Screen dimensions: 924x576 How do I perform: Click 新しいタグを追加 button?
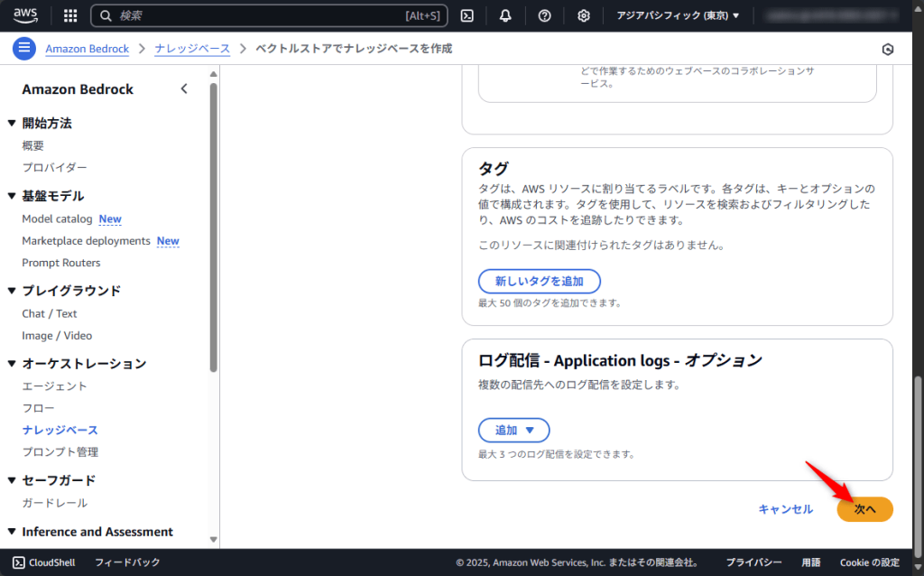(540, 281)
